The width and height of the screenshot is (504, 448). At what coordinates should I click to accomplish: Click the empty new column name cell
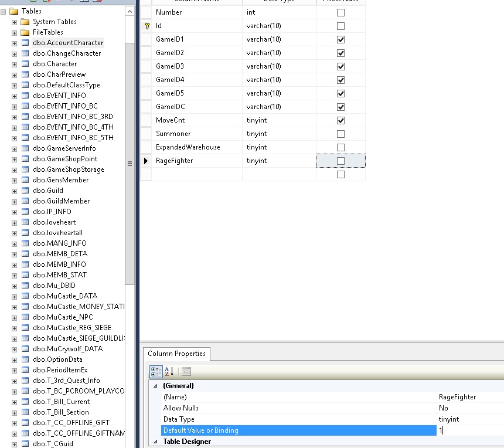point(197,174)
